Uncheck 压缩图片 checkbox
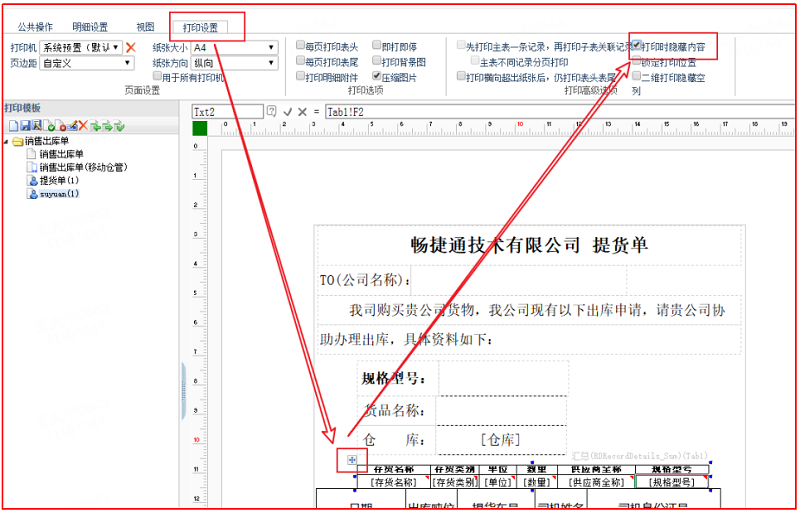This screenshot has width=800, height=513. (377, 76)
